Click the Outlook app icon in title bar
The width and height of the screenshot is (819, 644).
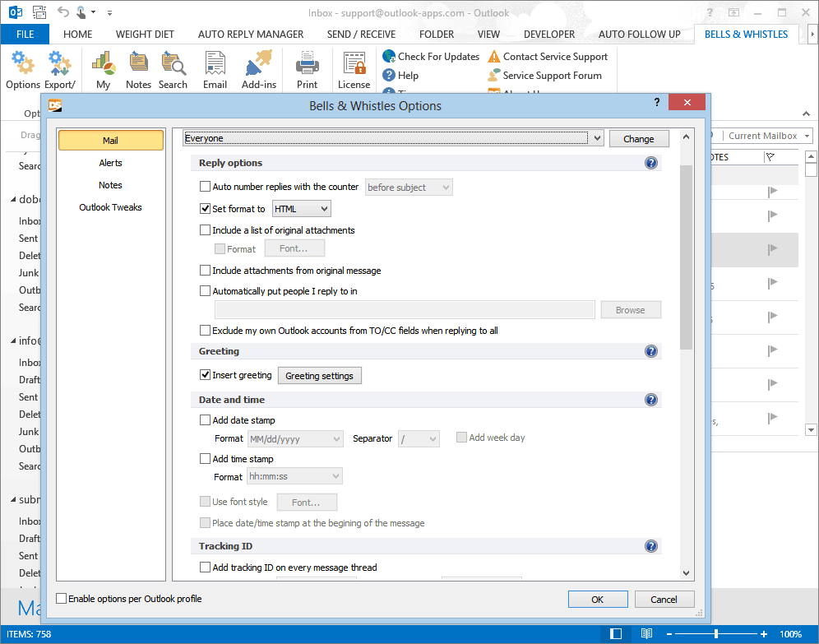pos(16,12)
